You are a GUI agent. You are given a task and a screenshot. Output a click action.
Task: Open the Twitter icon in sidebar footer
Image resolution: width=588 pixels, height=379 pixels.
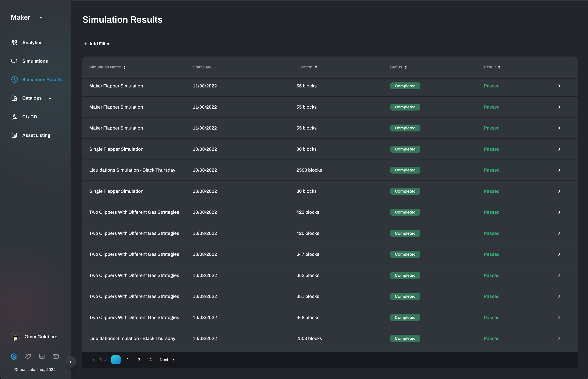click(x=28, y=356)
